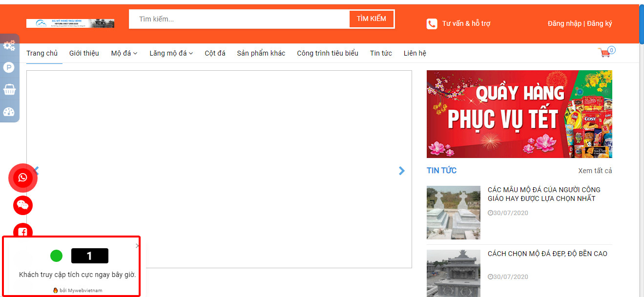Open the Công trình tiêu biểu menu

coord(327,53)
